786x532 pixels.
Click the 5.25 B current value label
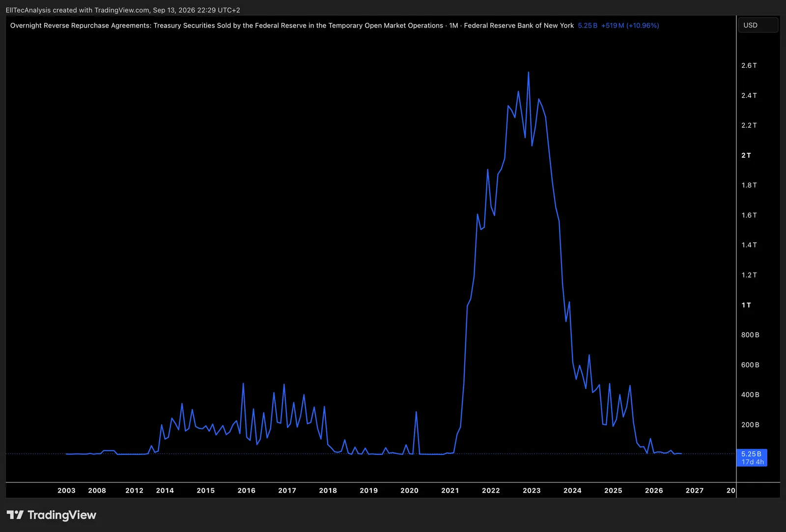coord(588,26)
